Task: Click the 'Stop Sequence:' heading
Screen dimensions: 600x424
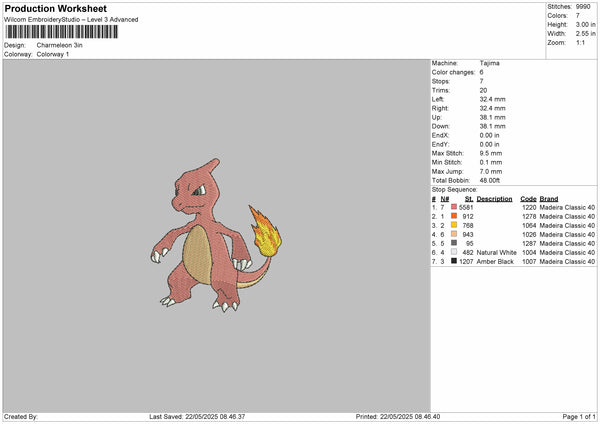Action: (x=455, y=190)
